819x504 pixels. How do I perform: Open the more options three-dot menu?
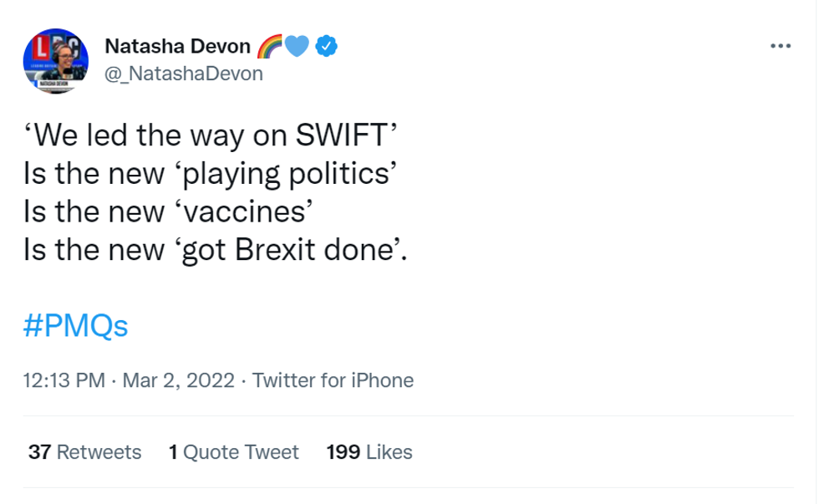coord(779,46)
